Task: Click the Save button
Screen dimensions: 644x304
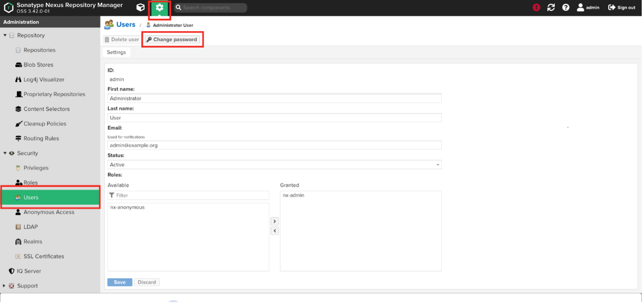Action: click(120, 282)
